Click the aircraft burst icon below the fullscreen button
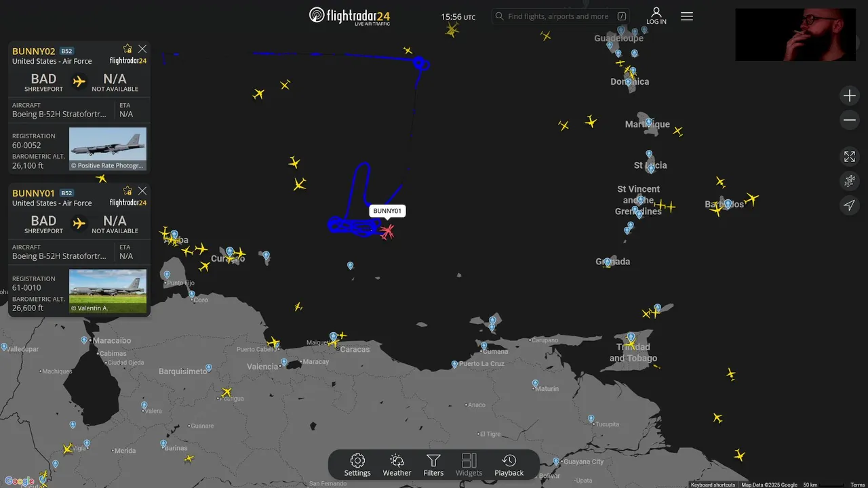Image resolution: width=868 pixels, height=488 pixels. point(850,181)
